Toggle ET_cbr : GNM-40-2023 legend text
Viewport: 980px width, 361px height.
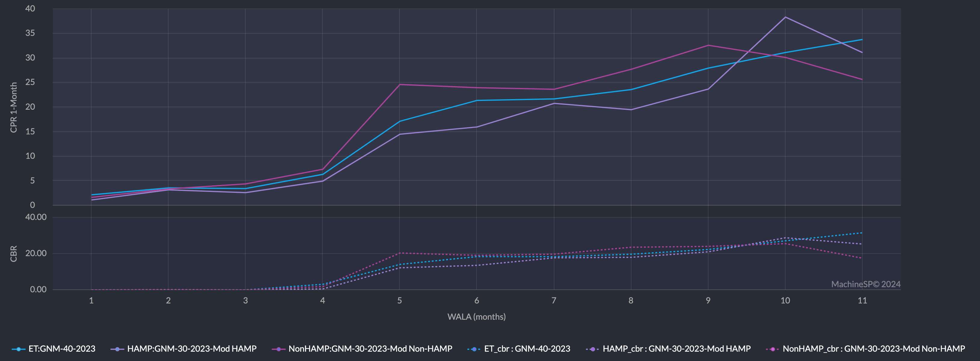pos(527,349)
